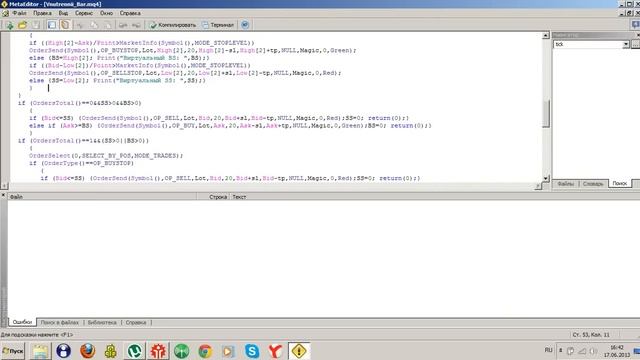
Task: Open the Окно menu
Action: pos(106,13)
